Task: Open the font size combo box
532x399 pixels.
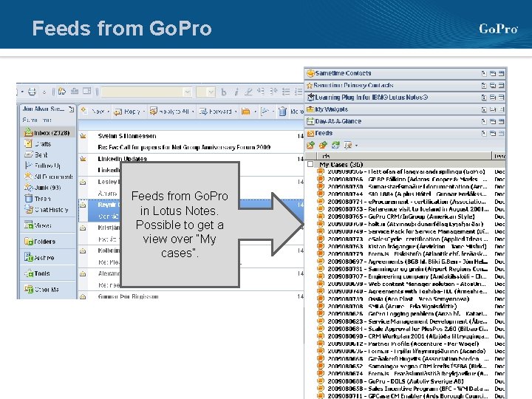Action: point(205,92)
